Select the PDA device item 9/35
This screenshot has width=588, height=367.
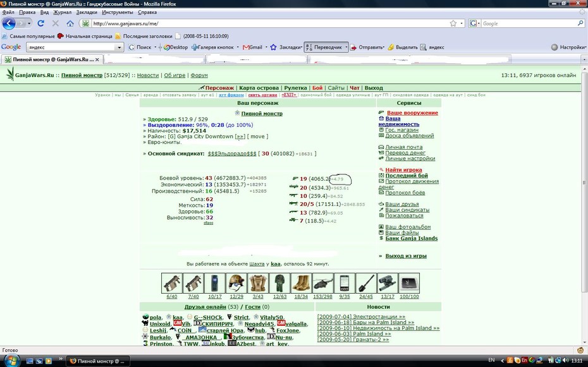344,283
